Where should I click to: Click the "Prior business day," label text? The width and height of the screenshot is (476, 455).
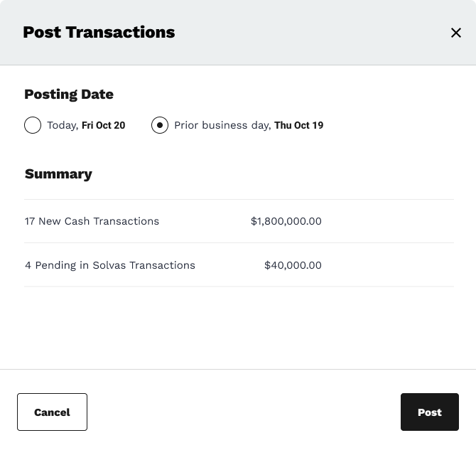222,125
